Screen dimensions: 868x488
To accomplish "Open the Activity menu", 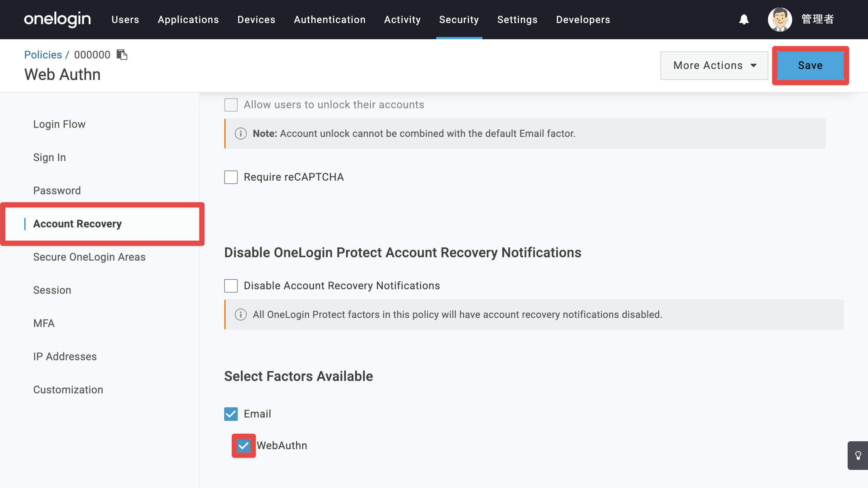I will click(402, 20).
